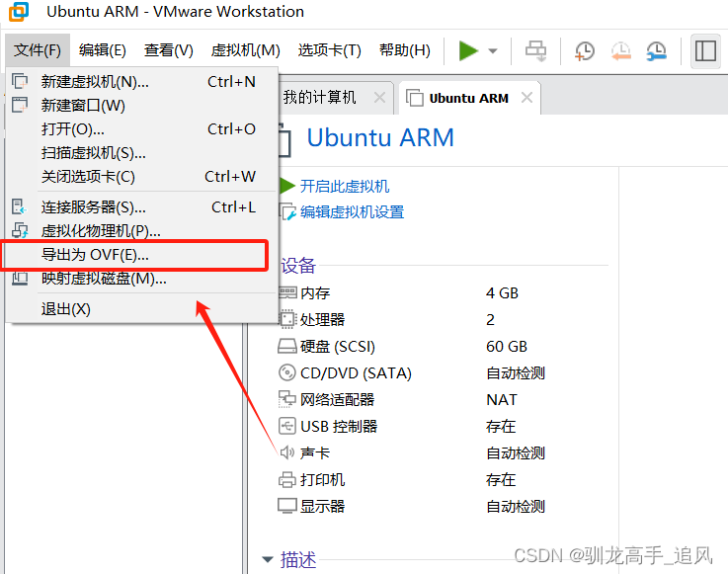Screen dimensions: 728x574
Task: Choose 新建虚拟机(N)... from the file menu
Action: click(x=142, y=82)
